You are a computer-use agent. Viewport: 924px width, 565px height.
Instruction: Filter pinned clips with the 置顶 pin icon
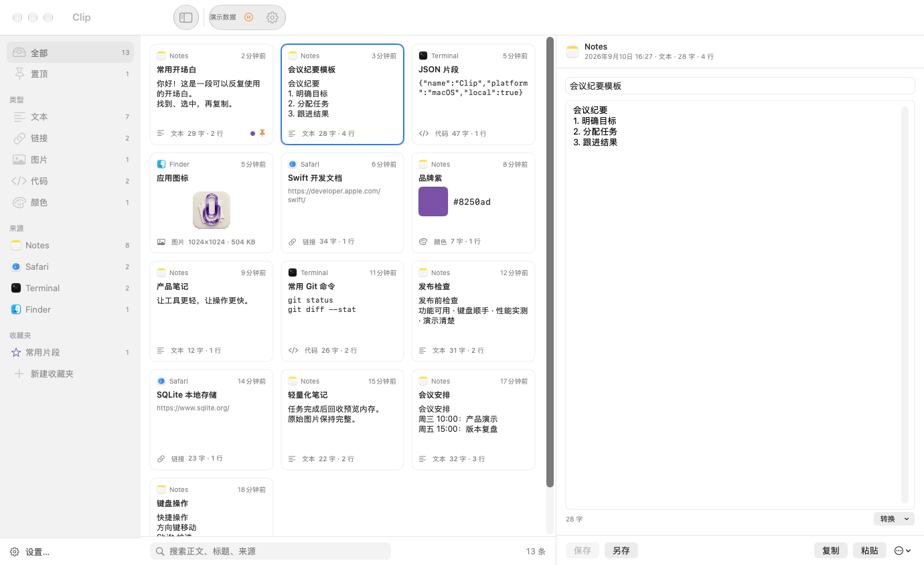(19, 74)
